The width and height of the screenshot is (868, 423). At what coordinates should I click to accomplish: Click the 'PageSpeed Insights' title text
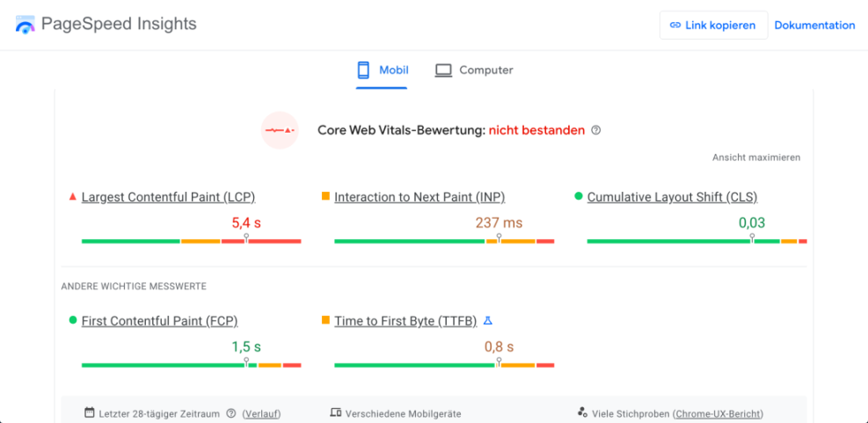point(119,25)
